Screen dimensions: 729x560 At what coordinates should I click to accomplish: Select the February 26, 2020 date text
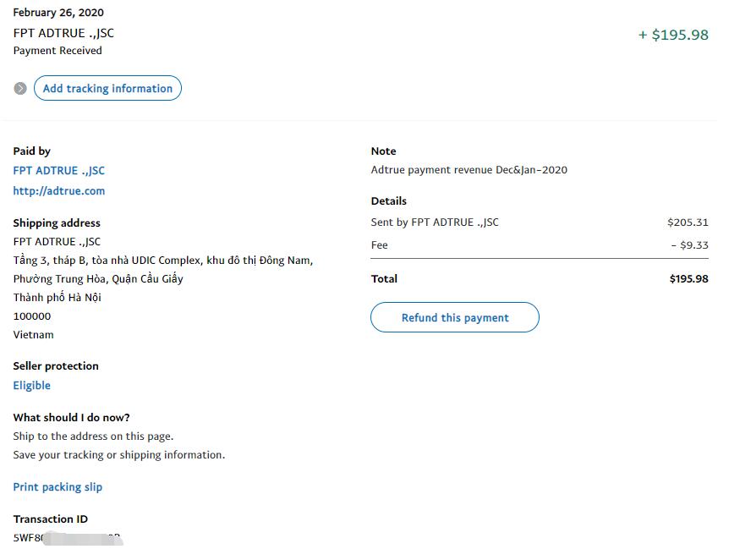click(58, 13)
